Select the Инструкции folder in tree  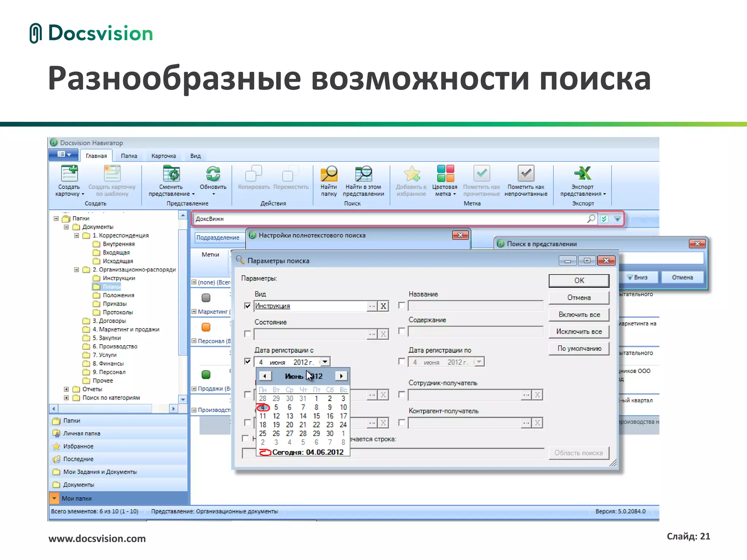(119, 278)
